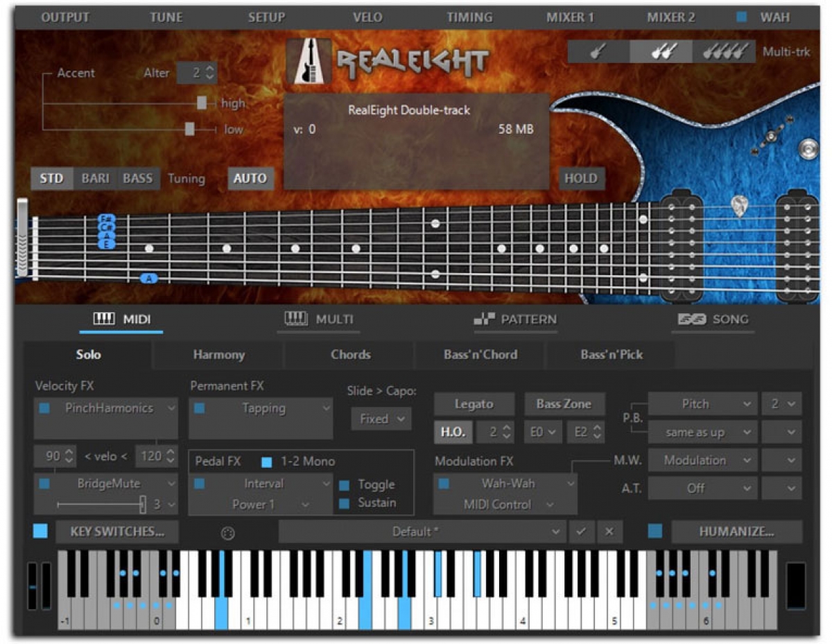Viewport: 832px width, 644px height.
Task: Enable the BridgeMute checkbox
Action: pos(44,484)
